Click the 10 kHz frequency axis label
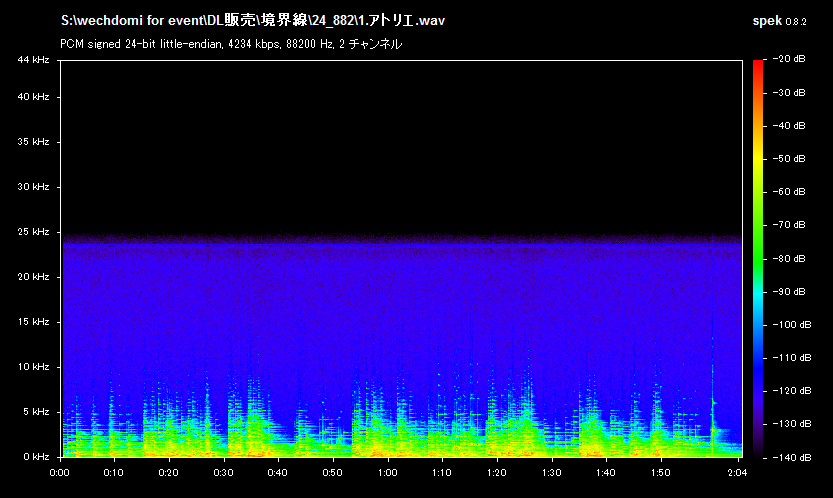The image size is (833, 498). click(x=33, y=367)
